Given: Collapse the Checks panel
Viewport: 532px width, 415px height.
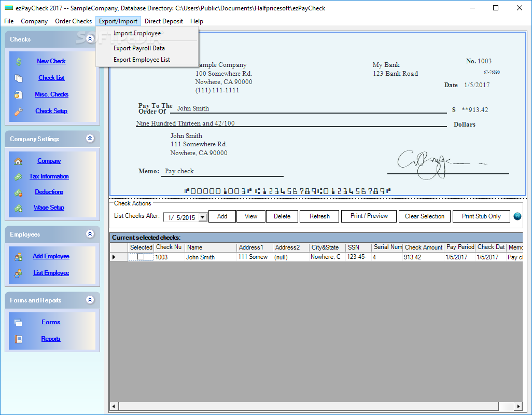Looking at the screenshot, I should tap(90, 39).
